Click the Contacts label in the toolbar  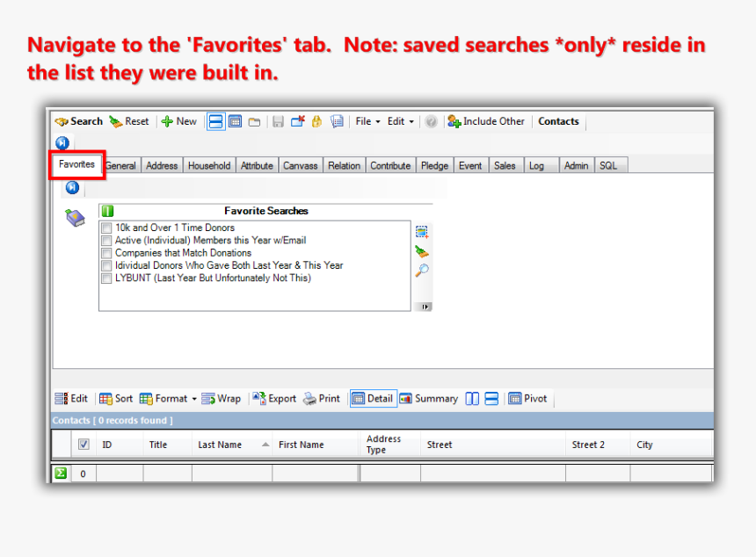click(558, 121)
